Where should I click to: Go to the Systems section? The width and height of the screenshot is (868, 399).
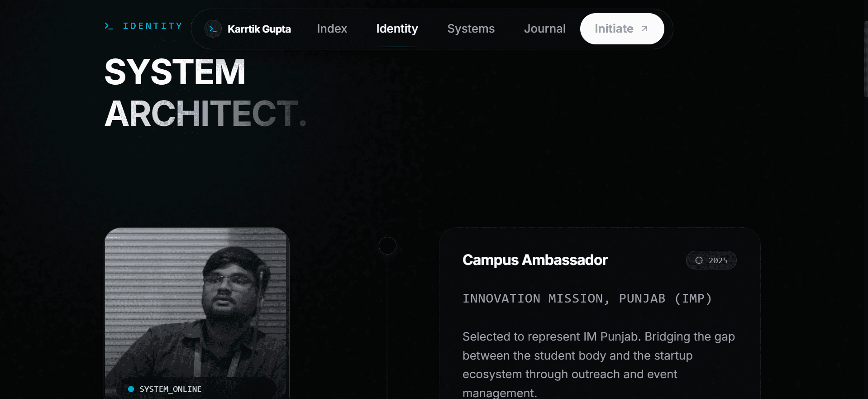[471, 29]
